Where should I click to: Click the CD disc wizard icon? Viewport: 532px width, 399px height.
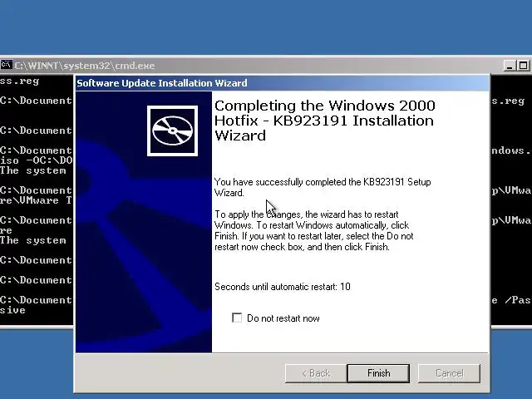click(172, 131)
